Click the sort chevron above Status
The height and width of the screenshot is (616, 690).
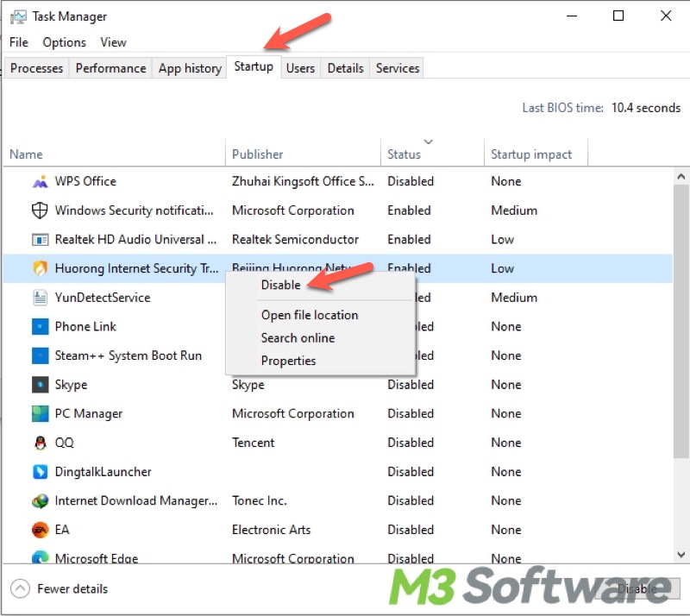pos(428,141)
